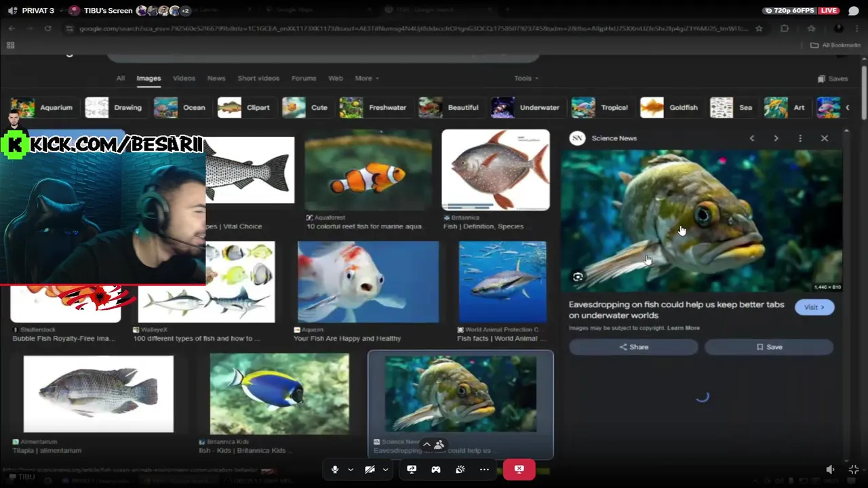Open the Short videos tab
The height and width of the screenshot is (488, 868).
[258, 78]
